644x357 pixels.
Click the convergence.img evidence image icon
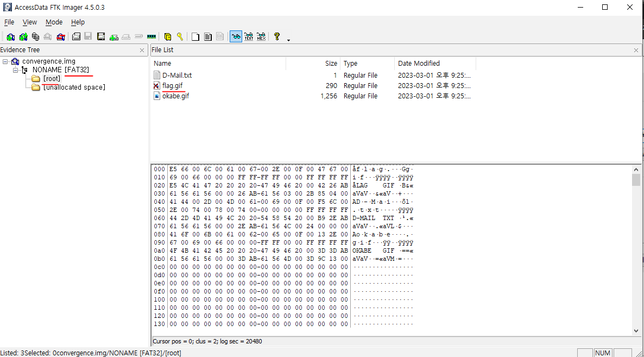coord(15,61)
